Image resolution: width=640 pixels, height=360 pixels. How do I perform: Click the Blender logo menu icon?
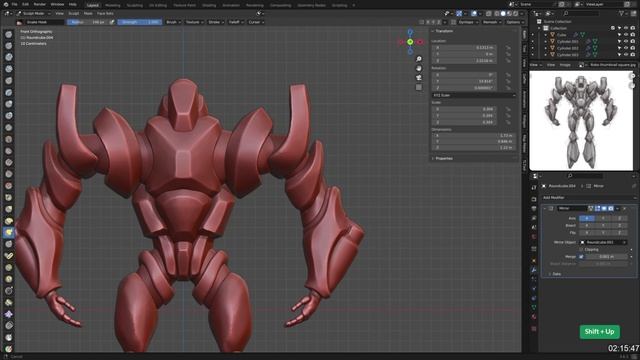pyautogui.click(x=6, y=4)
